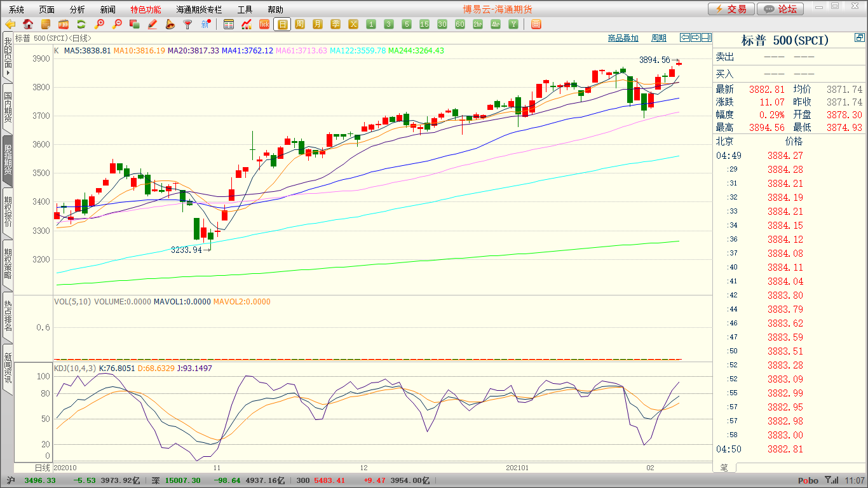Zoom in the chart with plus magnifier

(x=99, y=24)
